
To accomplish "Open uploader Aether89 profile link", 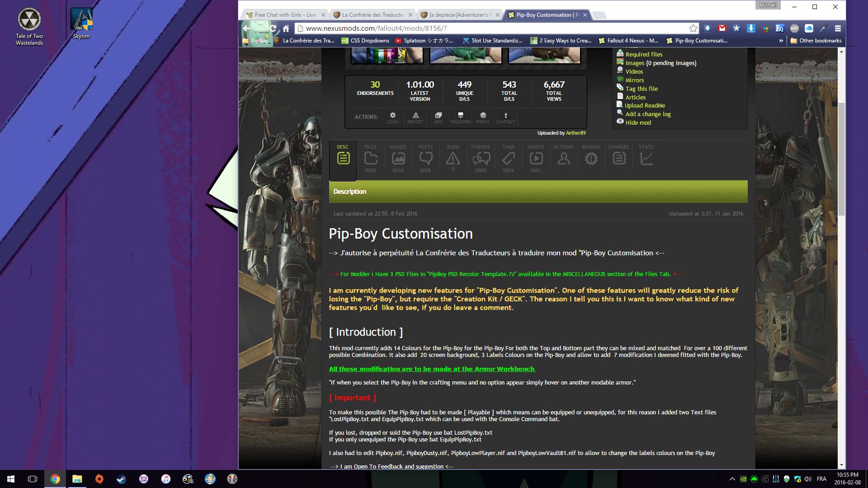I will pyautogui.click(x=576, y=133).
